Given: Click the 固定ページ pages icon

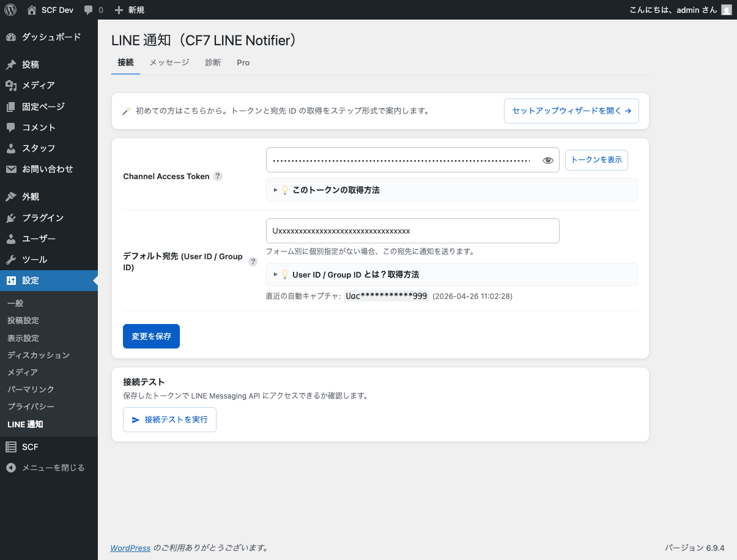Looking at the screenshot, I should [x=11, y=106].
